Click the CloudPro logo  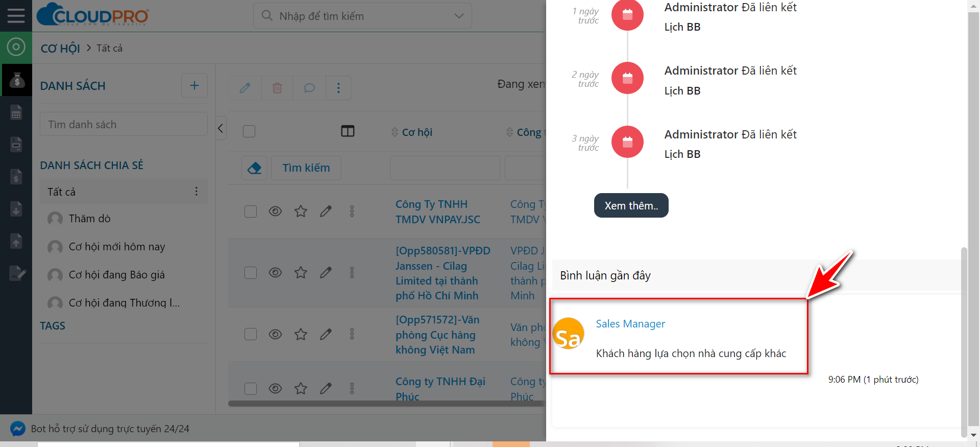[93, 15]
